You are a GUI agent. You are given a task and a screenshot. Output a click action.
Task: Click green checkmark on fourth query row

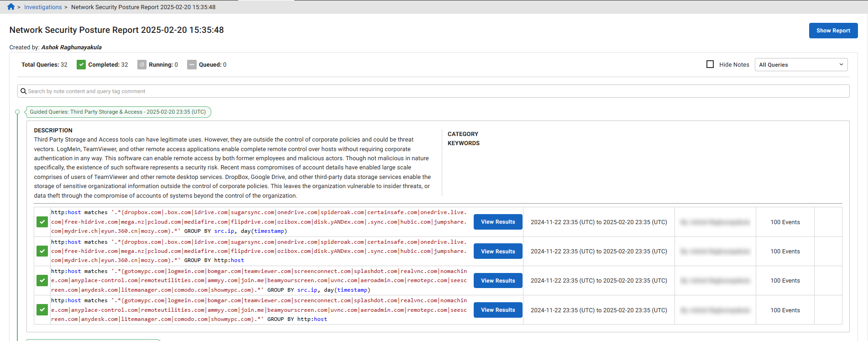pos(42,310)
